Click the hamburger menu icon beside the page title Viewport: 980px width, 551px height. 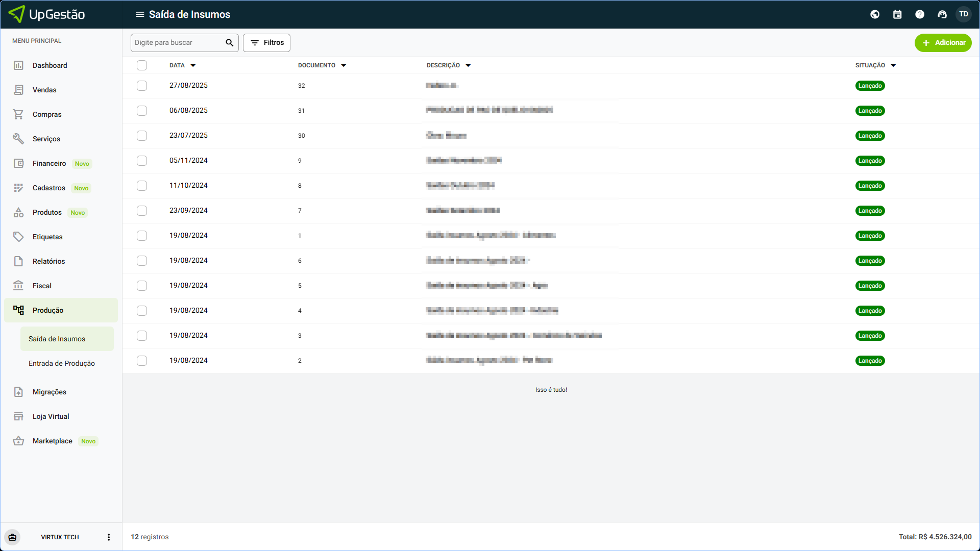[139, 14]
